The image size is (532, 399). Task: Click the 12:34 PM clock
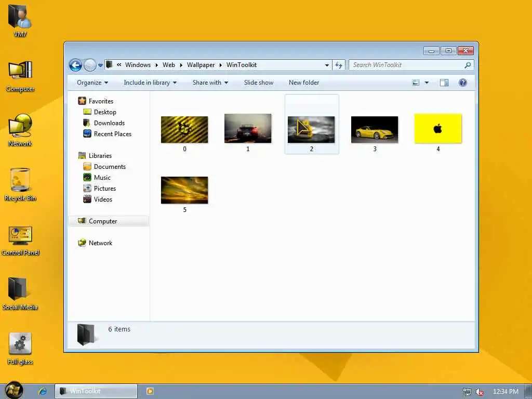(x=505, y=392)
